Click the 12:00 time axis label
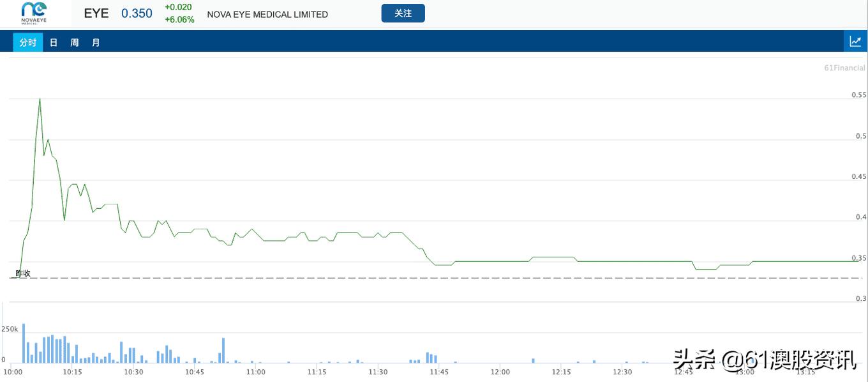 (500, 372)
